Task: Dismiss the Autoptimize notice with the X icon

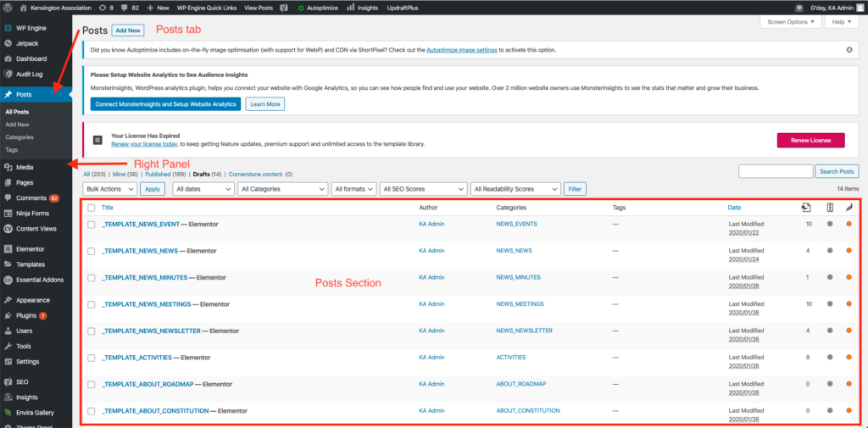Action: point(849,50)
